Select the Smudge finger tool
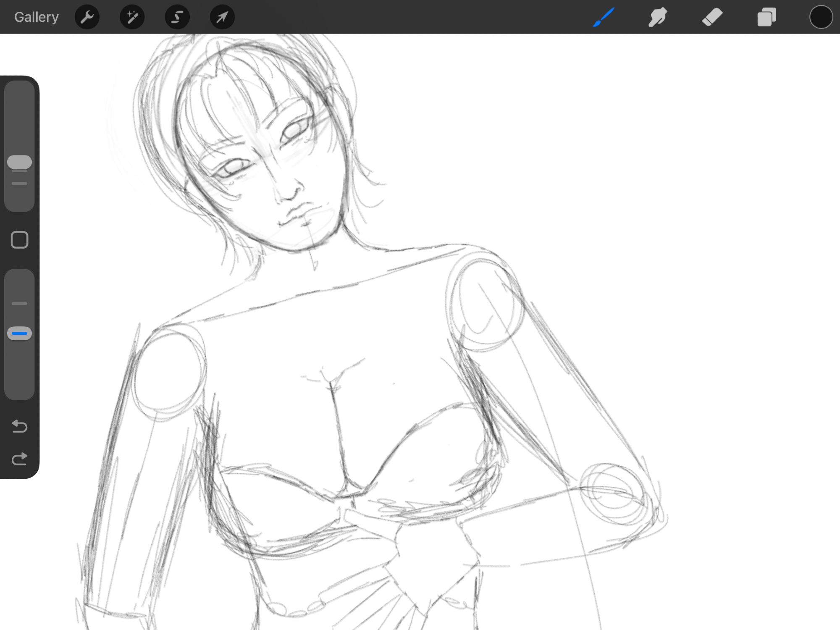This screenshot has width=840, height=630. [x=658, y=17]
